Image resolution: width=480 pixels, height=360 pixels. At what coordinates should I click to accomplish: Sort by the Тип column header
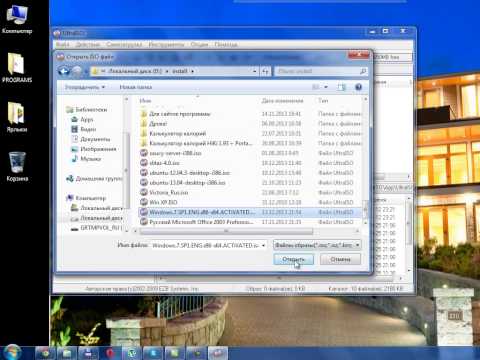[323, 100]
